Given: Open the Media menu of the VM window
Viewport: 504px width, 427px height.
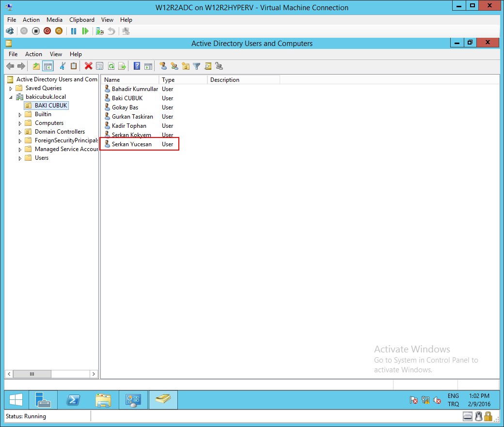Looking at the screenshot, I should [54, 19].
